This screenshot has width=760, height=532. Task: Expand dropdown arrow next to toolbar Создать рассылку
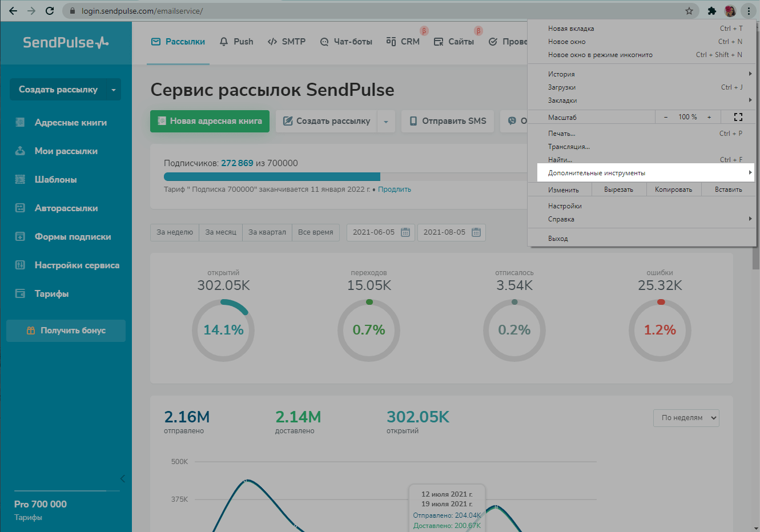coord(386,121)
